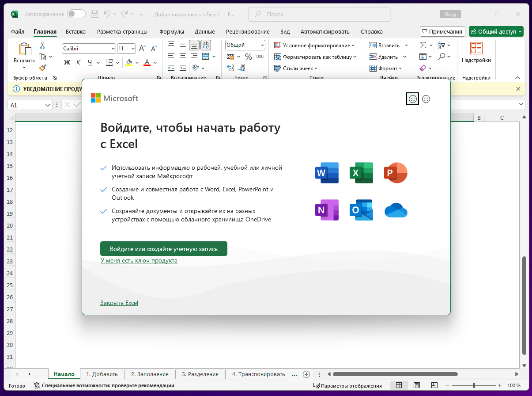This screenshot has width=532, height=396.
Task: Click the Format Painter brush icon
Action: tap(42, 68)
